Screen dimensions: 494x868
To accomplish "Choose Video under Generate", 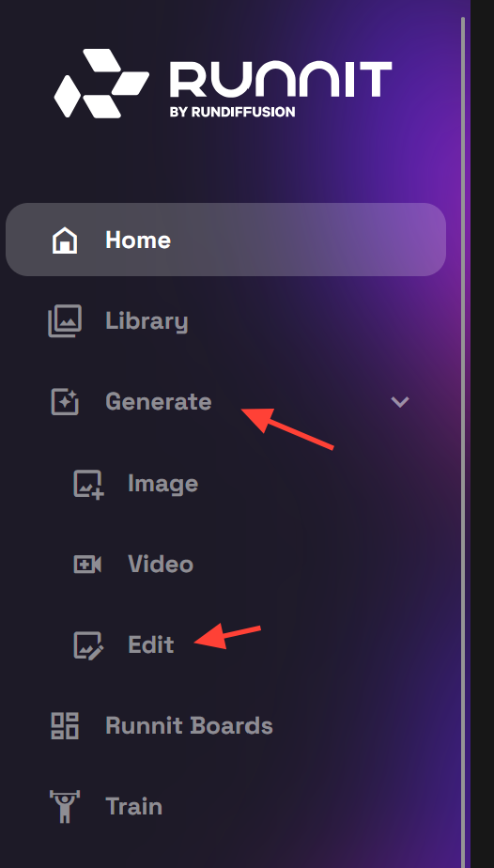I will [161, 564].
